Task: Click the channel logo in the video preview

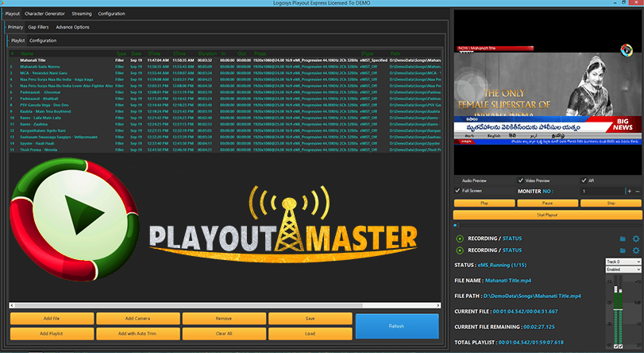Action: (x=627, y=50)
